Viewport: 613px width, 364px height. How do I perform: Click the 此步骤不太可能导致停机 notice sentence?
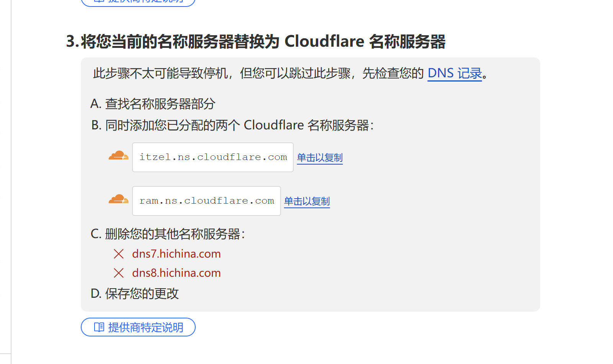pyautogui.click(x=291, y=73)
